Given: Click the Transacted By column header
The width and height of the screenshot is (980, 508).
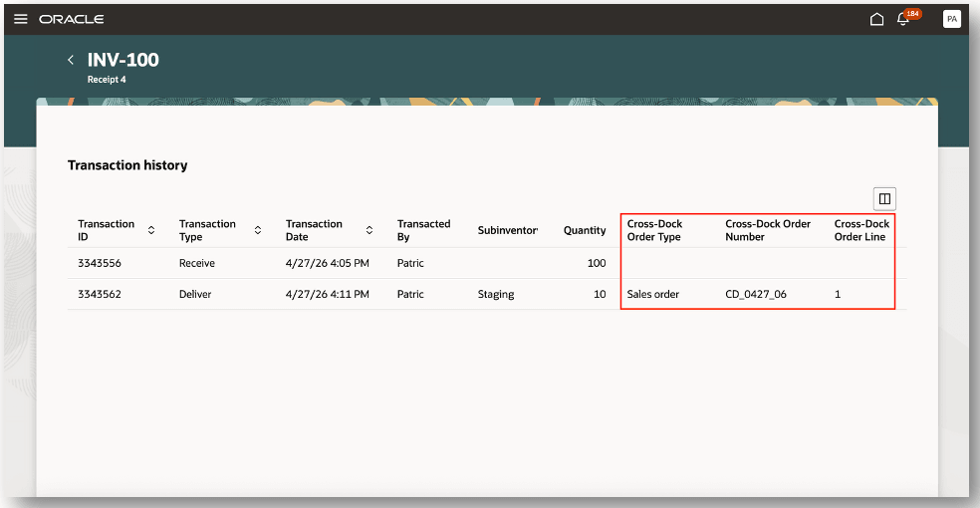Looking at the screenshot, I should pos(423,230).
